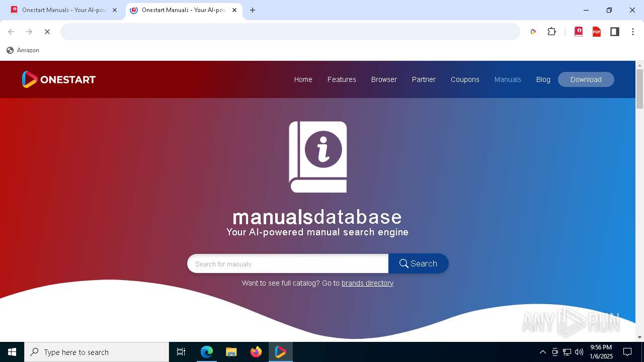Click the page vertical scrollbar thumb

640,88
